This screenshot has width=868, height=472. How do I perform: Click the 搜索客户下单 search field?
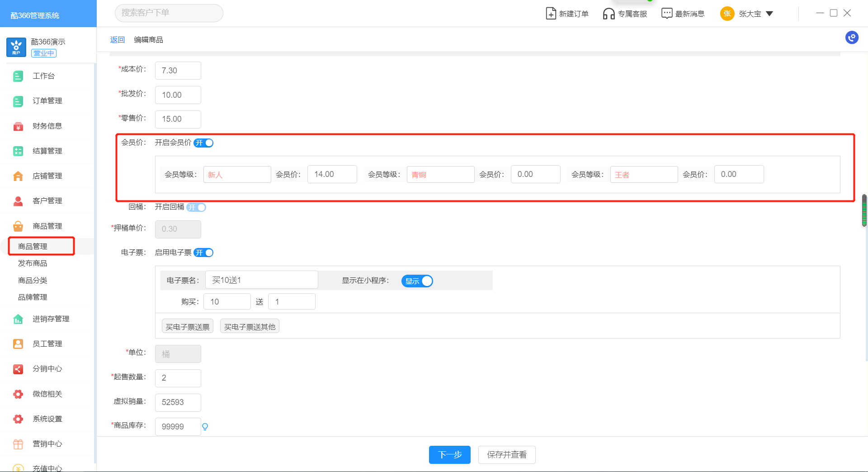(x=169, y=13)
